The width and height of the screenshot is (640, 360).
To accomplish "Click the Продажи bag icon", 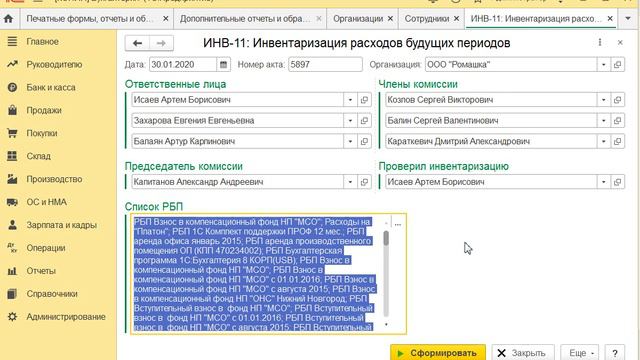I will click(12, 110).
